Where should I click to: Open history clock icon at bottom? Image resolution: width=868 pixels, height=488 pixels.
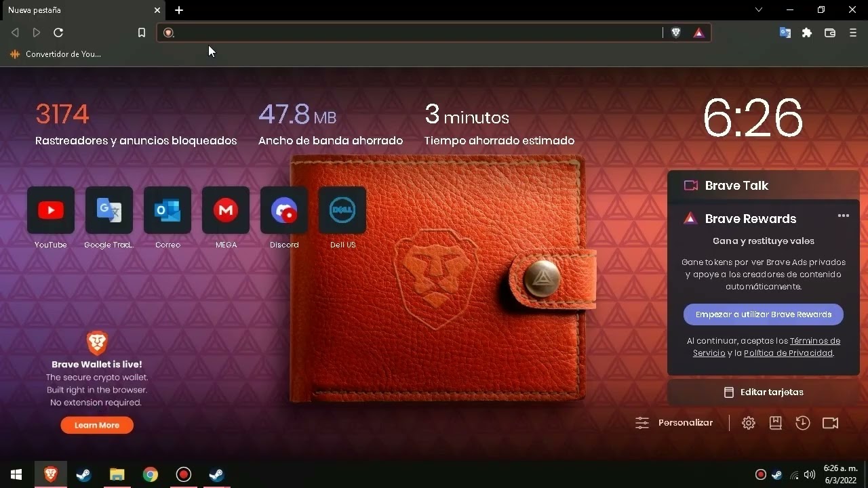[803, 423]
